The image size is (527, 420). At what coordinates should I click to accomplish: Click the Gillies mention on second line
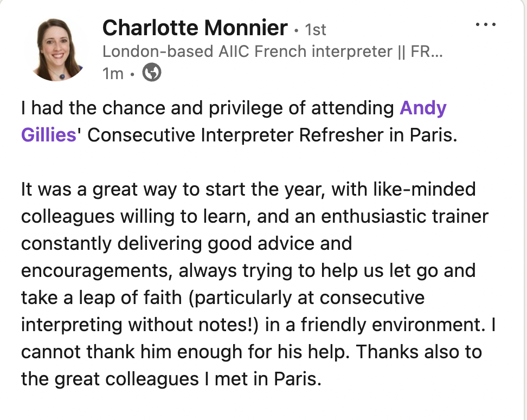pos(49,134)
